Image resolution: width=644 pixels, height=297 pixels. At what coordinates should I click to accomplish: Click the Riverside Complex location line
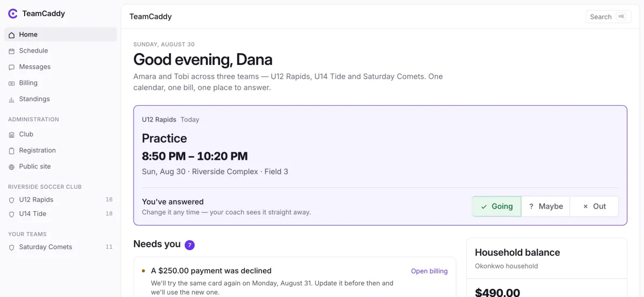[x=215, y=172]
